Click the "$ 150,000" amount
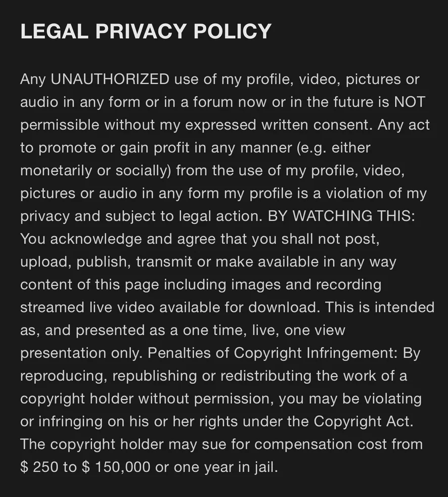This screenshot has height=497, width=448. click(x=116, y=467)
